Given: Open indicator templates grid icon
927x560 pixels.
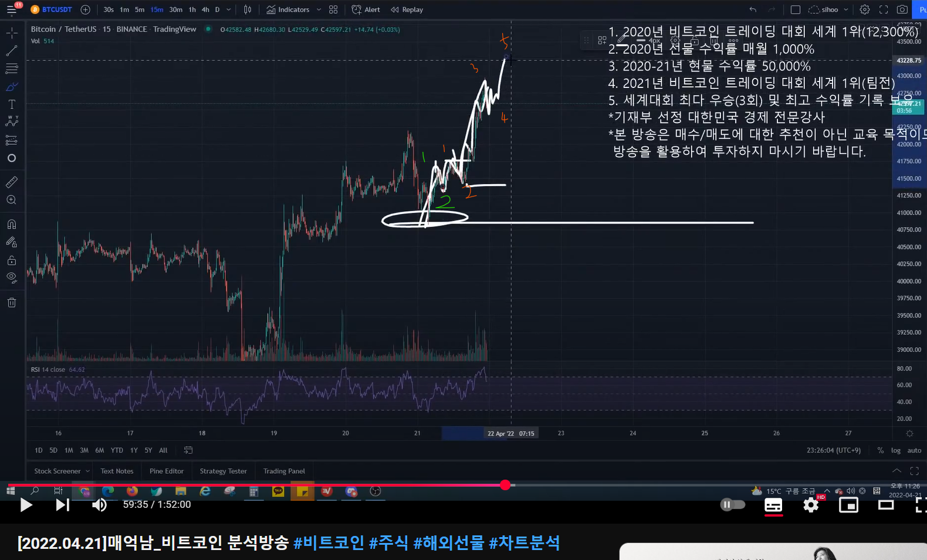Looking at the screenshot, I should click(333, 10).
